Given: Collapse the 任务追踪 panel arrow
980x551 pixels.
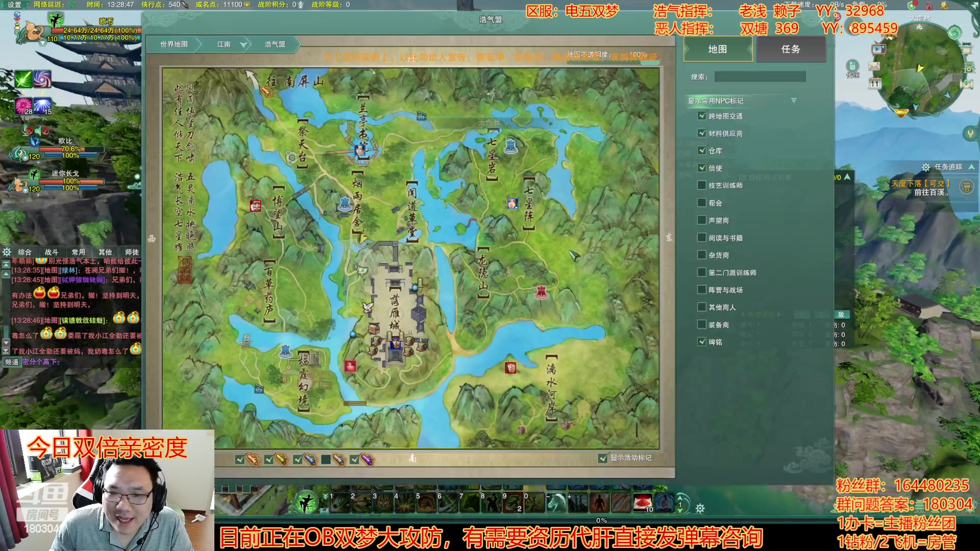Looking at the screenshot, I should click(x=971, y=167).
